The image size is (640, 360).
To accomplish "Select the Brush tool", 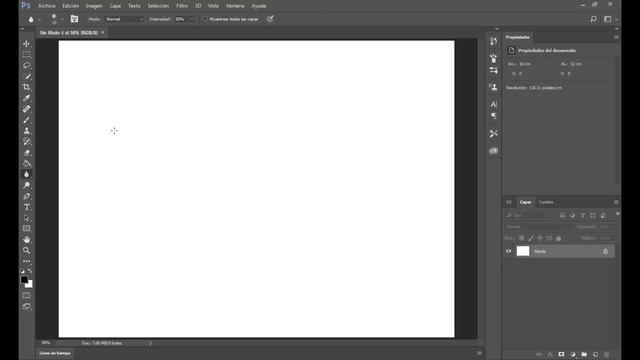I will tap(27, 120).
